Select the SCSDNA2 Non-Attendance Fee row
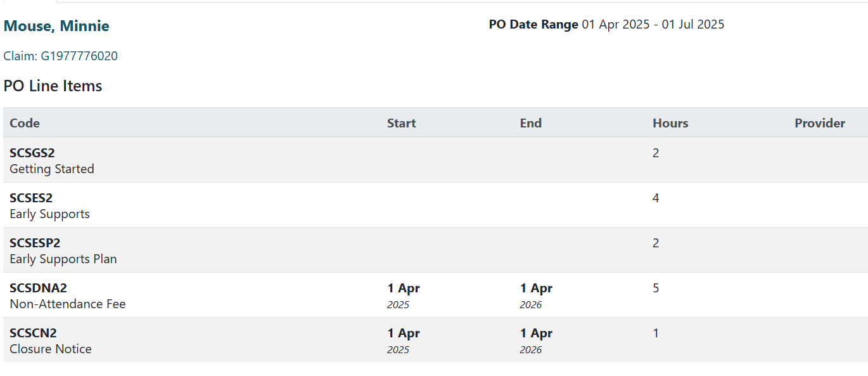The height and width of the screenshot is (376, 868). (435, 295)
